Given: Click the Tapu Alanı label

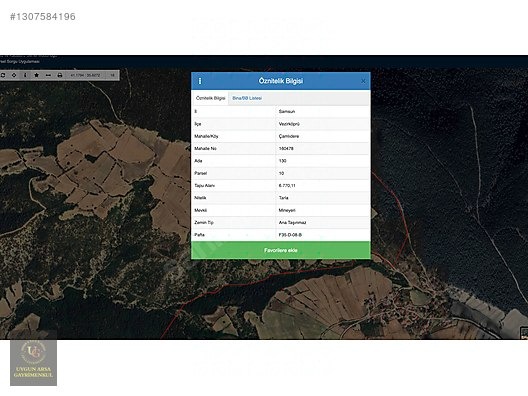Looking at the screenshot, I should (204, 186).
